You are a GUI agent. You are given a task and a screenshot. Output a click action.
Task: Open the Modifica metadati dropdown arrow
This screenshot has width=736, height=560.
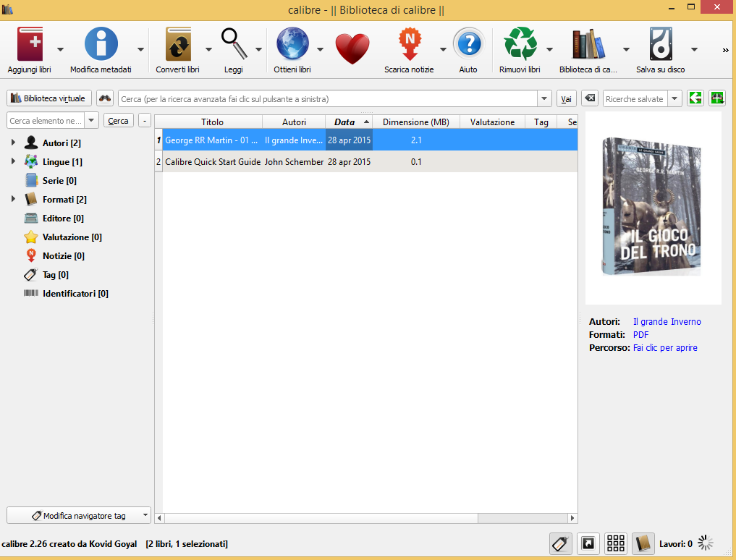pos(140,49)
